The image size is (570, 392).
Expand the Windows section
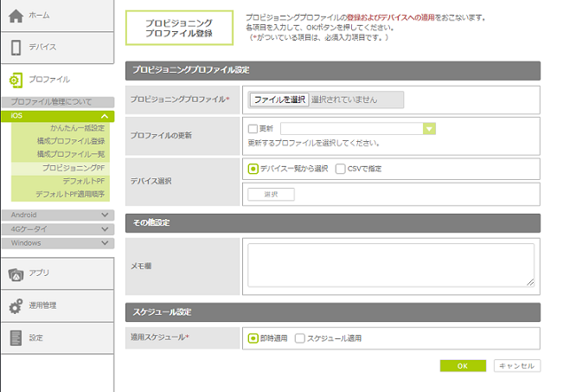[x=104, y=243]
